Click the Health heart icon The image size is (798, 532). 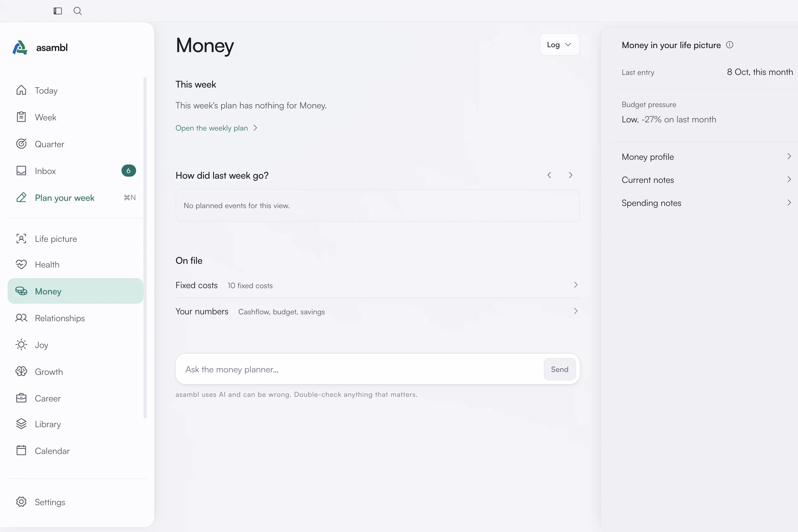pos(21,264)
